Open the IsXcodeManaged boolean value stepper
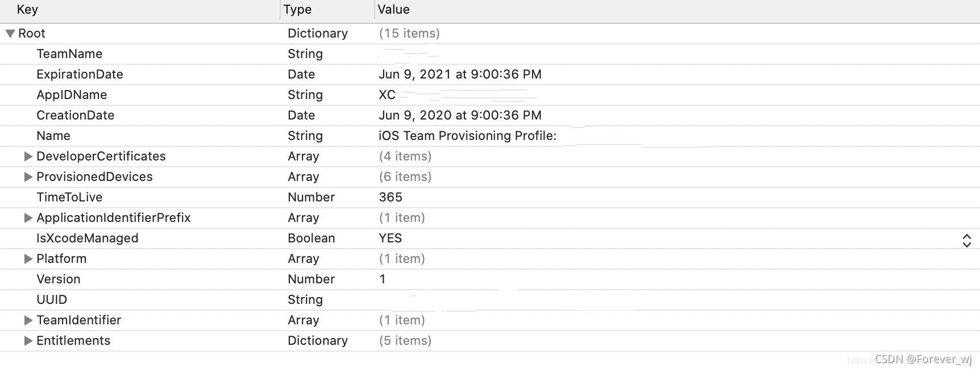This screenshot has width=980, height=371. (966, 241)
